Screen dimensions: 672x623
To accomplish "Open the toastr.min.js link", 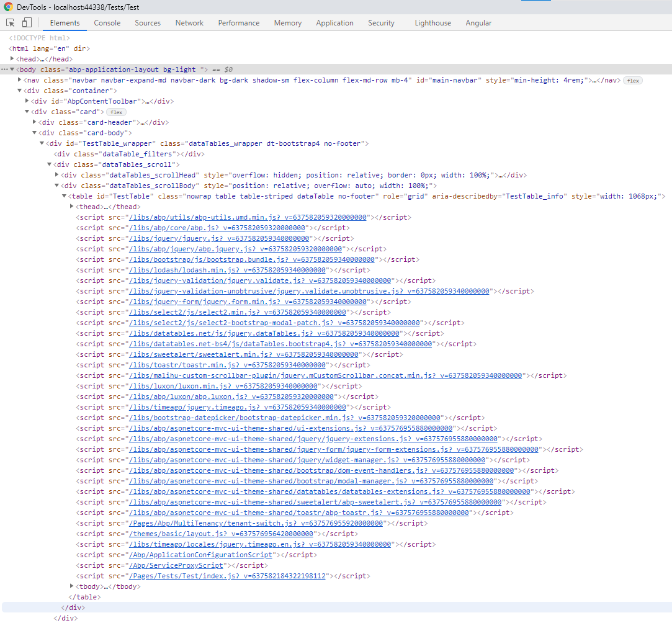I will 227,365.
